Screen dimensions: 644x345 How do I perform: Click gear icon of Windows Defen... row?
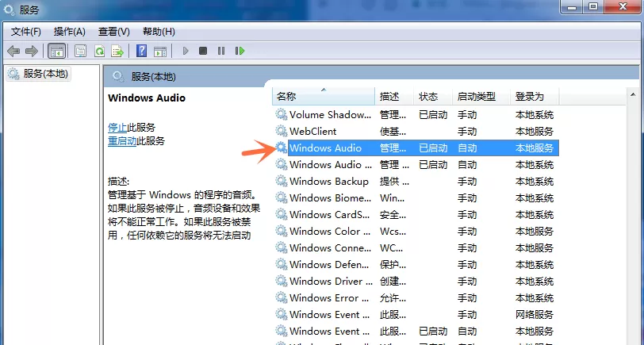(282, 264)
